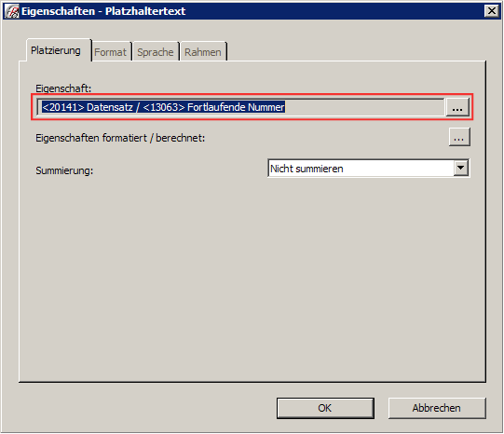Expand the Summierung dropdown arrow
504x434 pixels.
click(461, 168)
